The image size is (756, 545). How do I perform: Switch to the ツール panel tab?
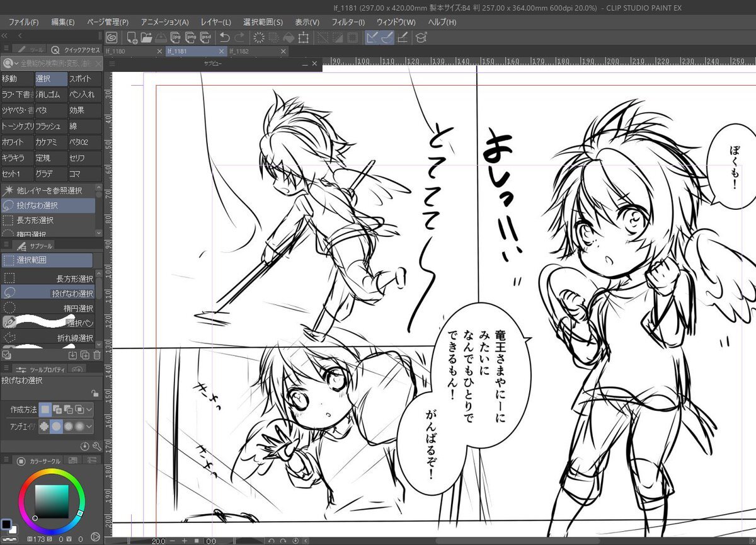[30, 49]
